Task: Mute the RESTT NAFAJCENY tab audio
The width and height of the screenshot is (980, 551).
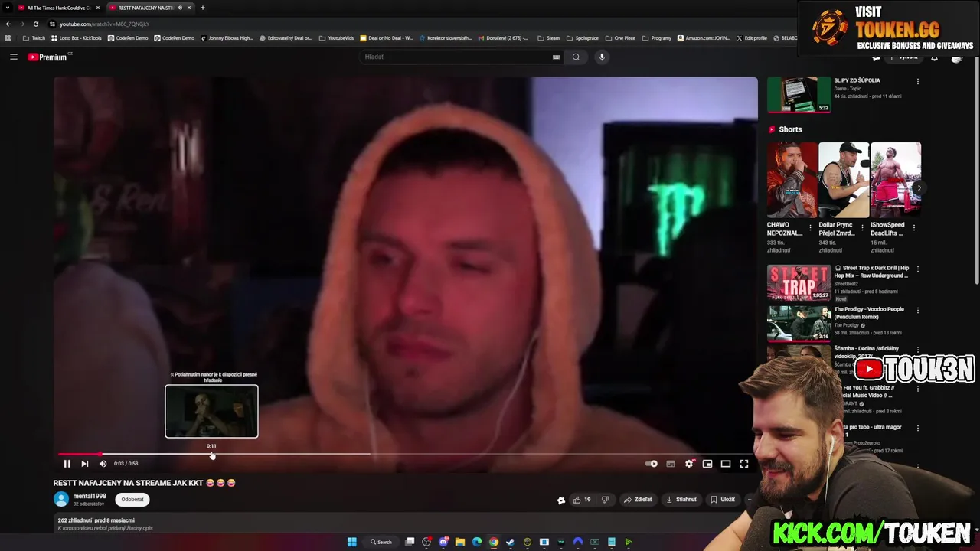Action: (180, 8)
